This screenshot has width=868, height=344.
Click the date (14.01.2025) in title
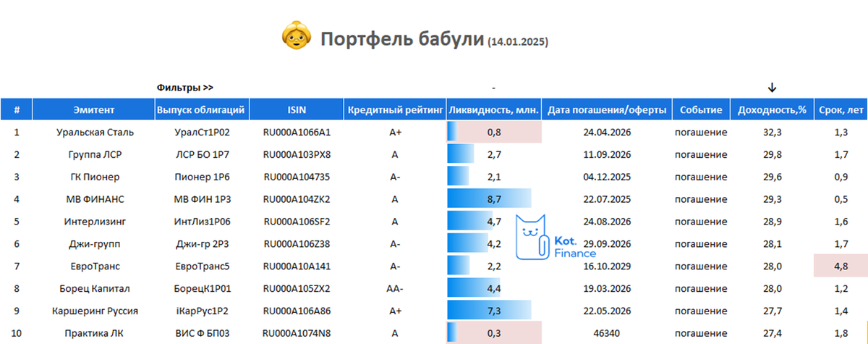coord(517,42)
